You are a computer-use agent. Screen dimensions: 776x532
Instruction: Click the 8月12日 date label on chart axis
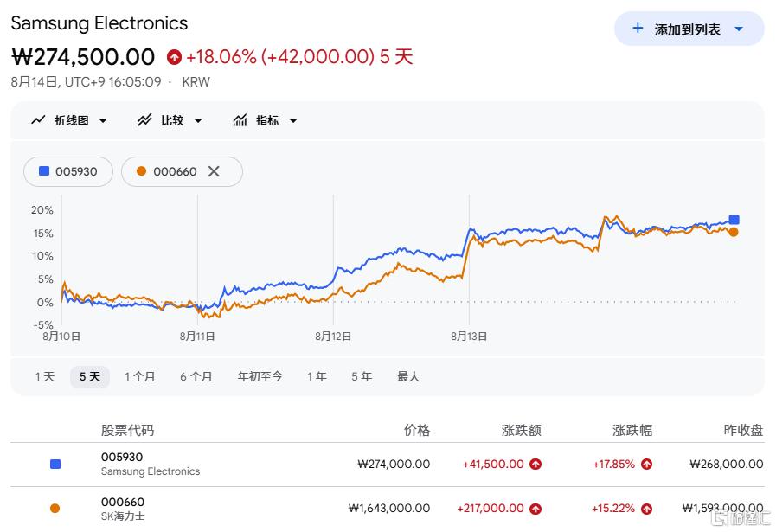click(333, 337)
